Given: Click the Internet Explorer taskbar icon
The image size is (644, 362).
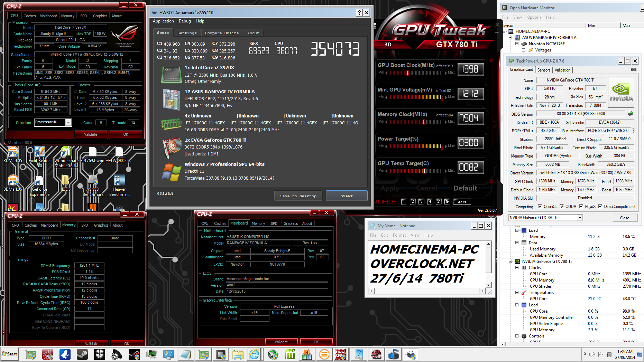Looking at the screenshot, I should point(254,354).
